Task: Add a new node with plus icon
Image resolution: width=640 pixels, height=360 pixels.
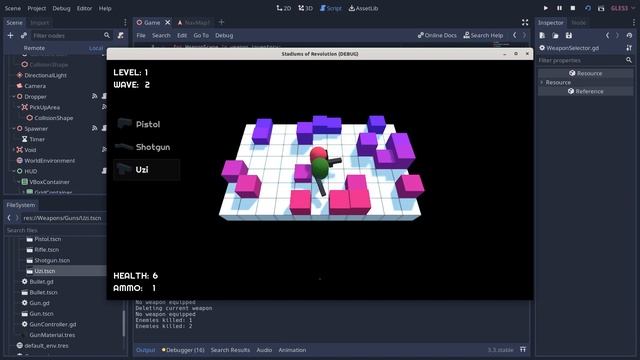Action: (11, 36)
